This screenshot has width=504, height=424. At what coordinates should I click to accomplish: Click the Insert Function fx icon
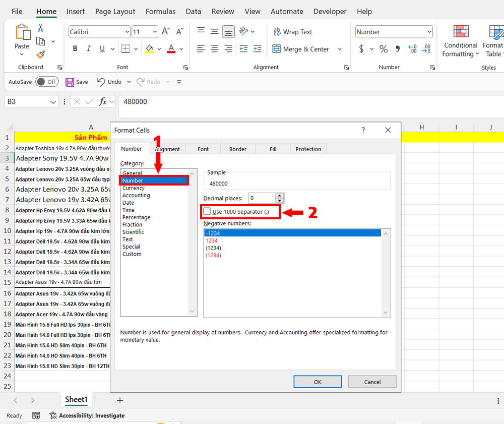(x=103, y=101)
